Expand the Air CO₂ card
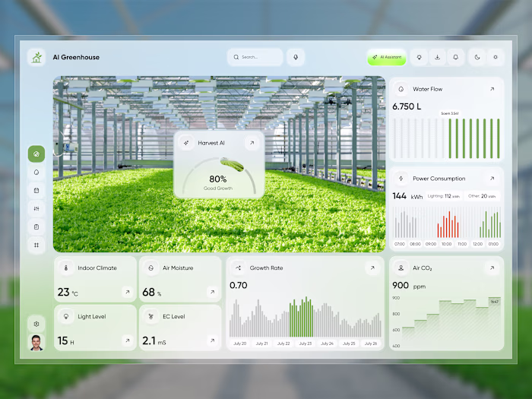532x399 pixels. pyautogui.click(x=492, y=268)
